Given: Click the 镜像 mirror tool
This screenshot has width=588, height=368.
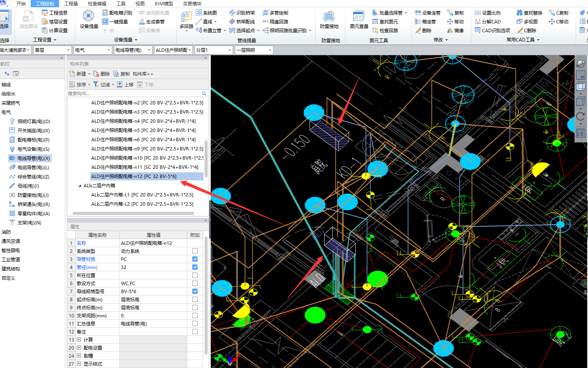Looking at the screenshot, I should coord(455,30).
